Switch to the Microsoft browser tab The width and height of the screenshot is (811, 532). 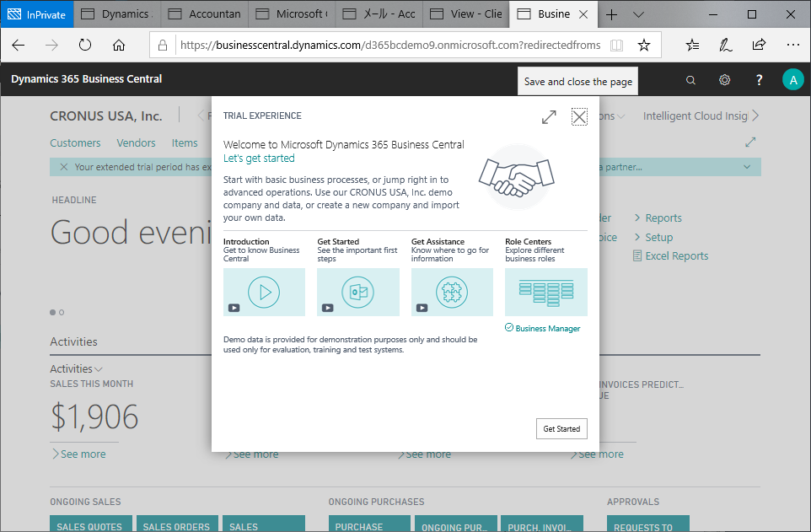pyautogui.click(x=293, y=14)
